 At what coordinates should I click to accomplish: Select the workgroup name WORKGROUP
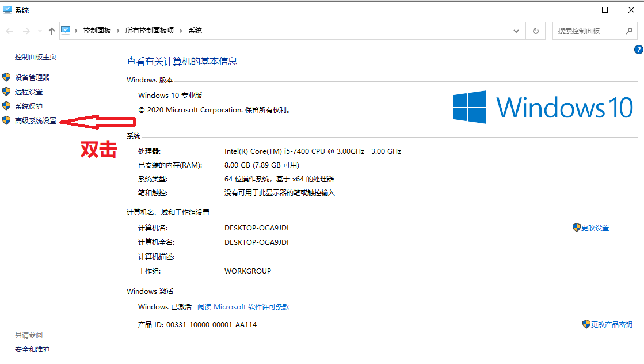coord(247,271)
